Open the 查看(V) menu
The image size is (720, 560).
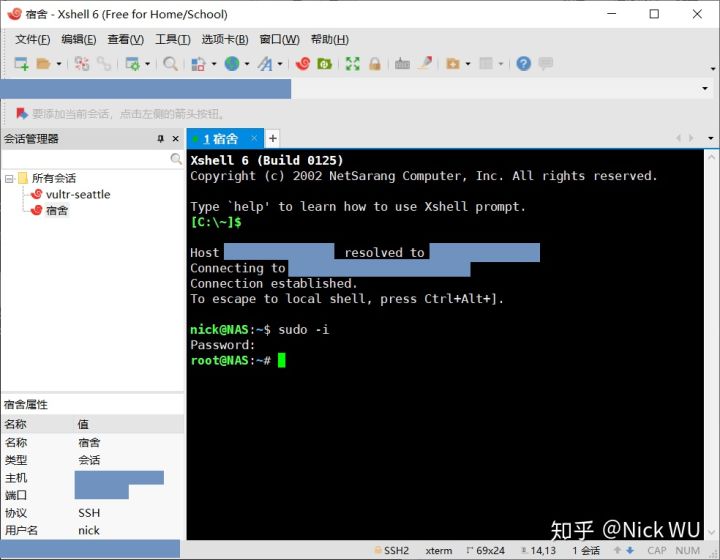click(x=125, y=39)
